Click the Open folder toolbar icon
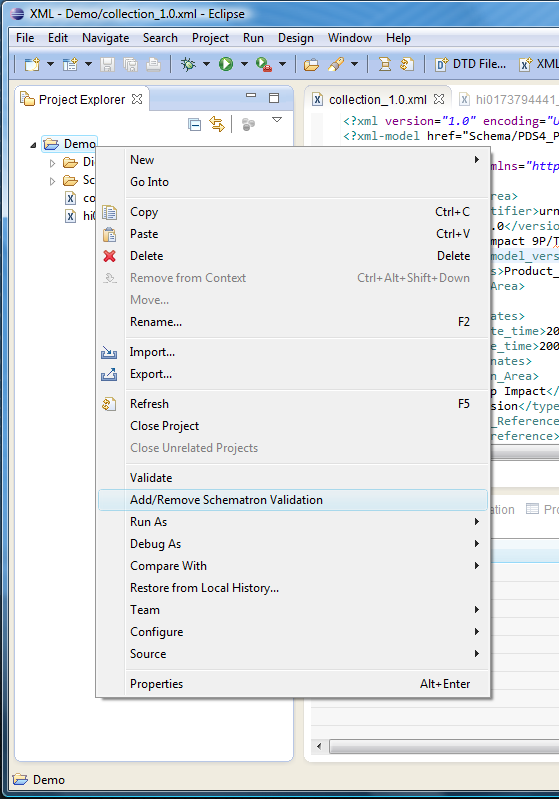559x799 pixels. point(311,64)
